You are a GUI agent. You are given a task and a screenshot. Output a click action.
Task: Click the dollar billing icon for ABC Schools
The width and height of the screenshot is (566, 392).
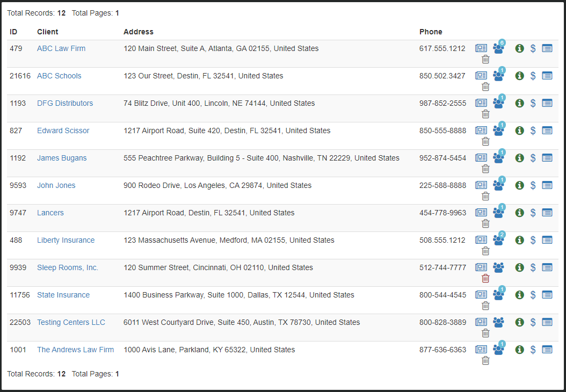coord(533,76)
